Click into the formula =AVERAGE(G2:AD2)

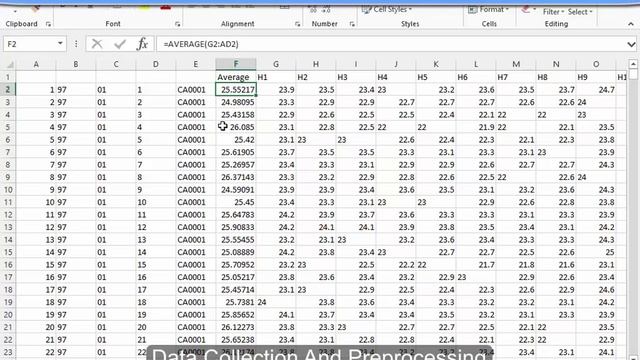tap(201, 44)
